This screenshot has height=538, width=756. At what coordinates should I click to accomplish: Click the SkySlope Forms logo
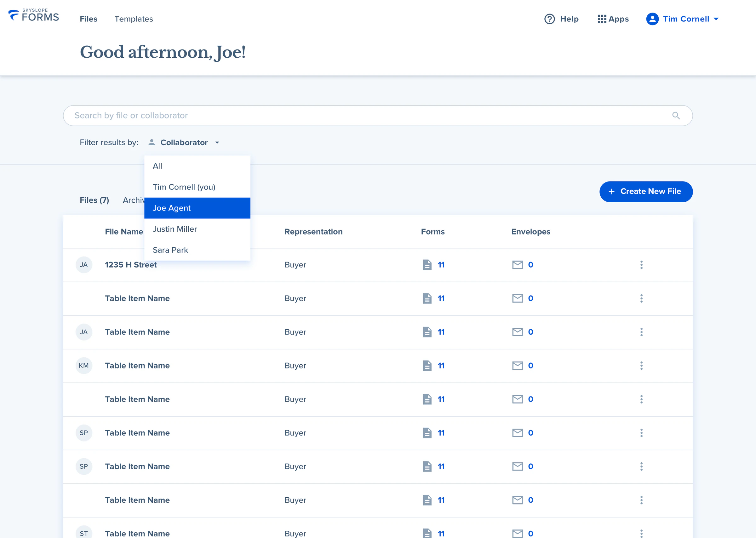(33, 15)
